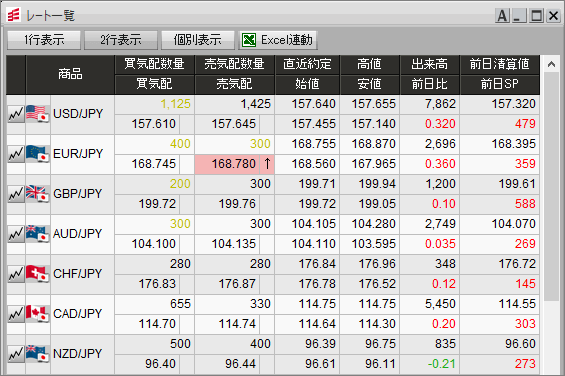Click the 前日比 sub-header

(x=430, y=84)
